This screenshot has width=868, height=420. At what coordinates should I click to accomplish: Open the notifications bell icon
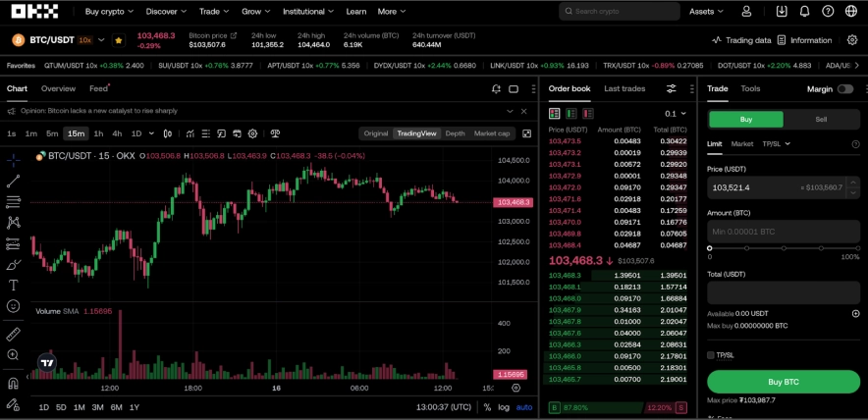[x=804, y=12]
